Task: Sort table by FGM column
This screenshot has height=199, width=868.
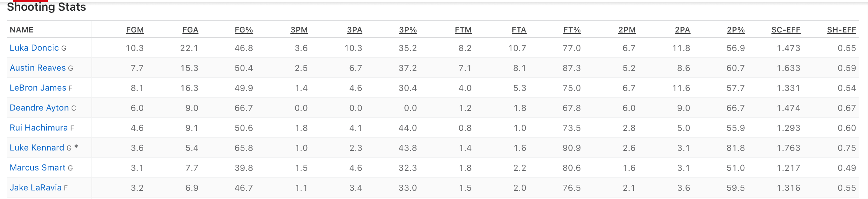Action: 135,30
